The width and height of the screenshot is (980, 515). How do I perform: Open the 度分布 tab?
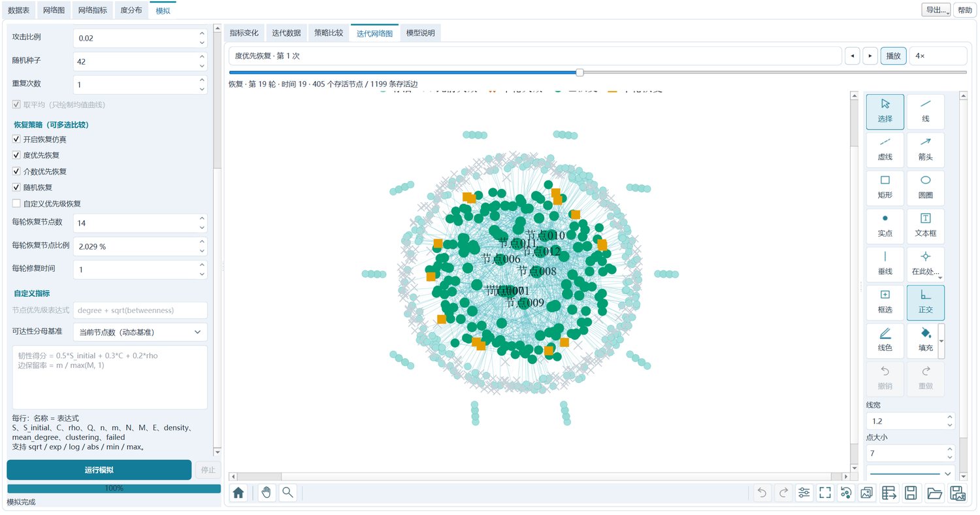pyautogui.click(x=131, y=10)
